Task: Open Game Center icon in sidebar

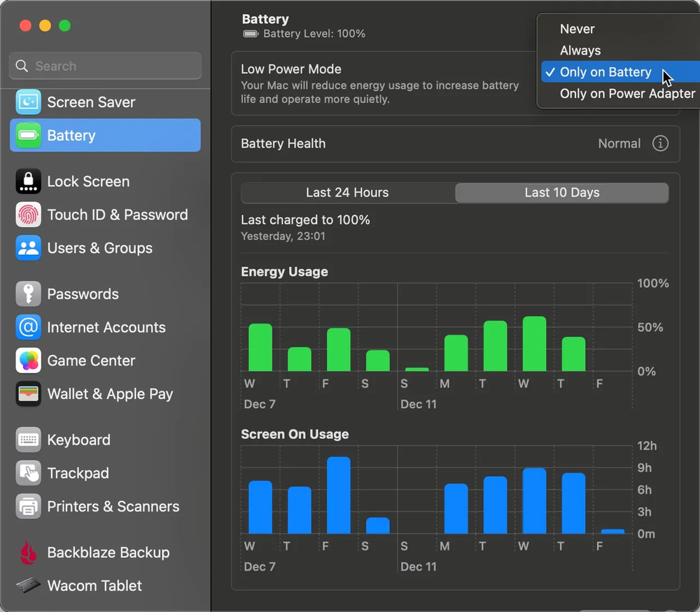Action: 29,361
